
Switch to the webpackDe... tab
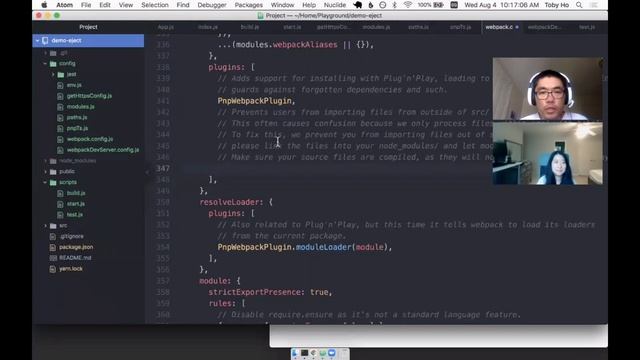point(544,27)
